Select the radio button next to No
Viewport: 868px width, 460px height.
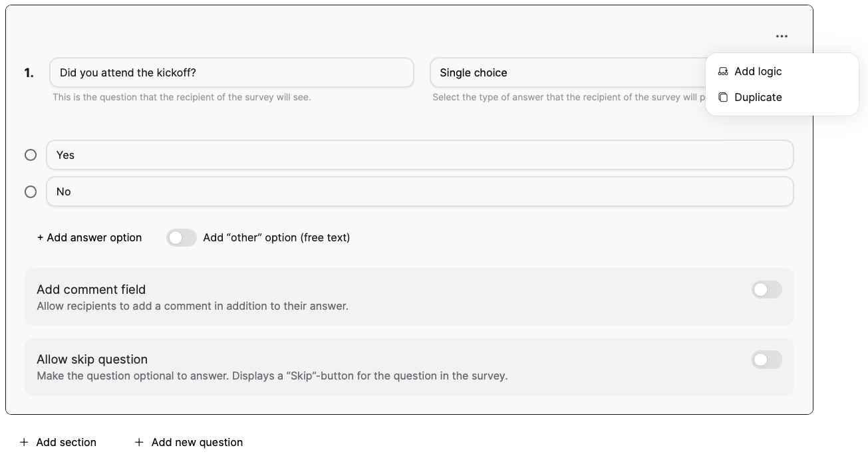click(31, 191)
